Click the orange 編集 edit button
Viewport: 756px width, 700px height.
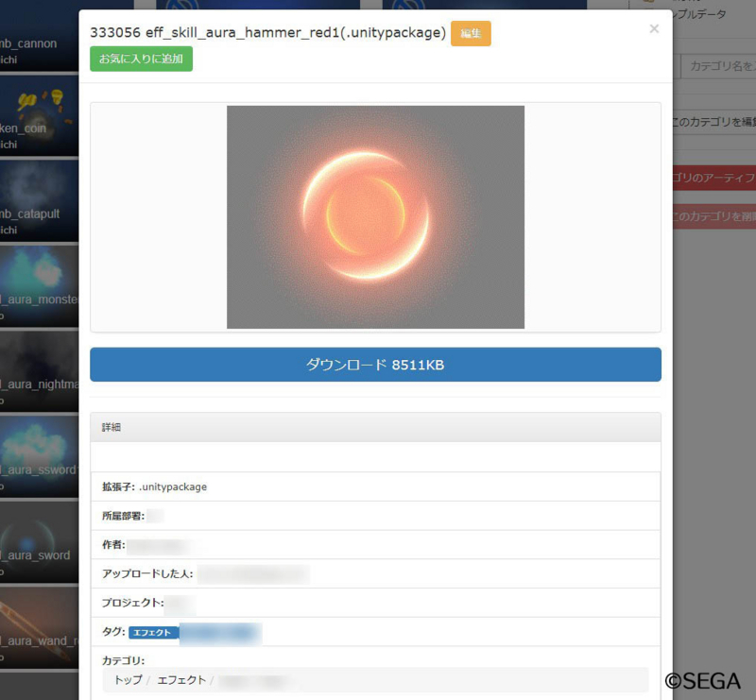471,33
